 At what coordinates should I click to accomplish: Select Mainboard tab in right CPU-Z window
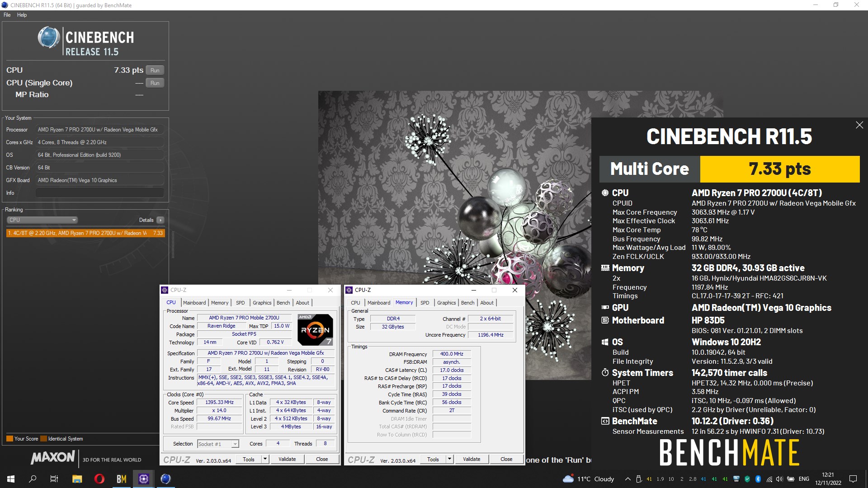pyautogui.click(x=379, y=303)
